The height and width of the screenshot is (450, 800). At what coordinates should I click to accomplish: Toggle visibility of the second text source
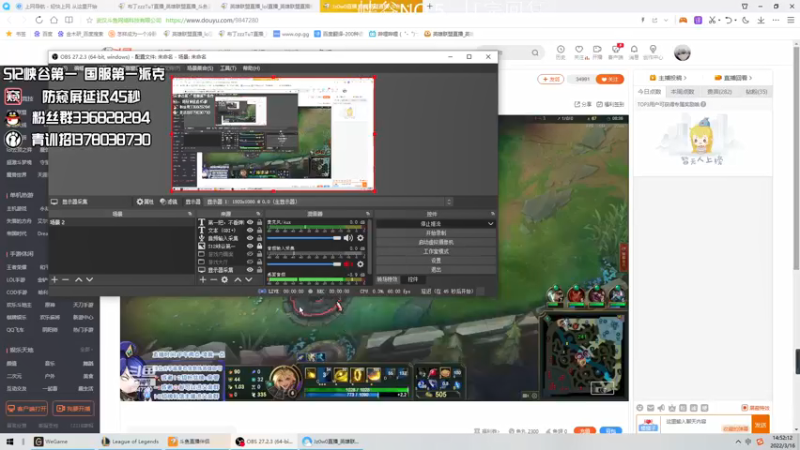250,230
